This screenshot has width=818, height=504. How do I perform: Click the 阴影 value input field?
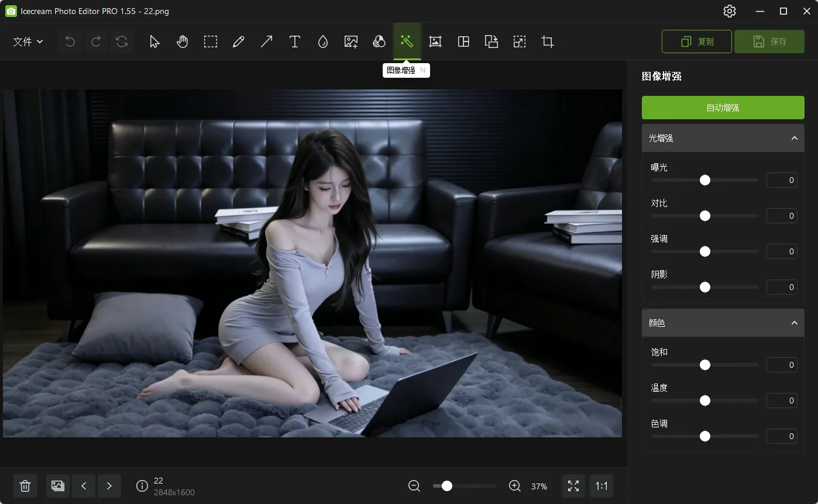pyautogui.click(x=782, y=287)
